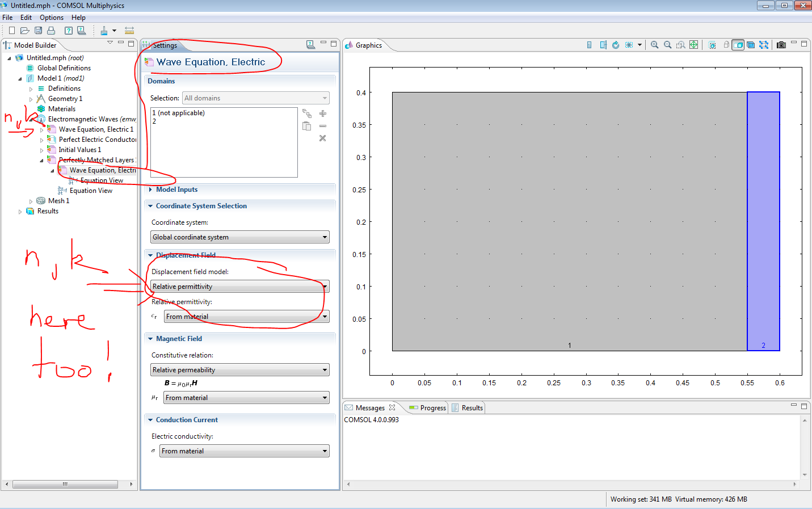Image resolution: width=812 pixels, height=509 pixels.
Task: Toggle the selection lock icon in Graphics
Action: point(726,45)
